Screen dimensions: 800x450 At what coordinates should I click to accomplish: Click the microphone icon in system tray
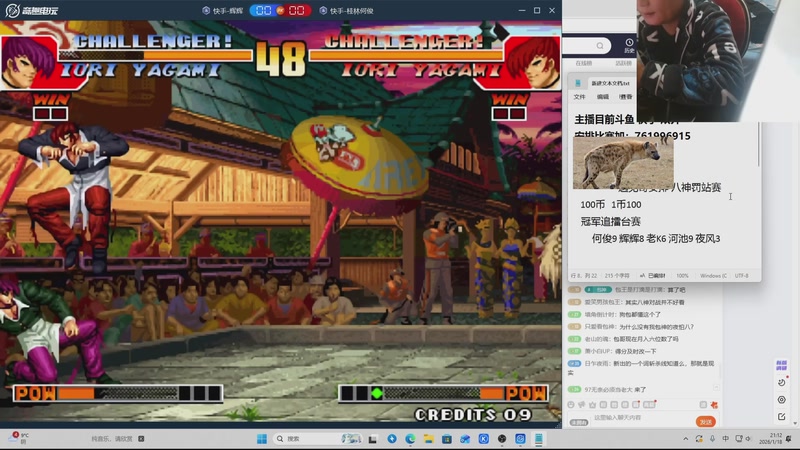(712, 439)
